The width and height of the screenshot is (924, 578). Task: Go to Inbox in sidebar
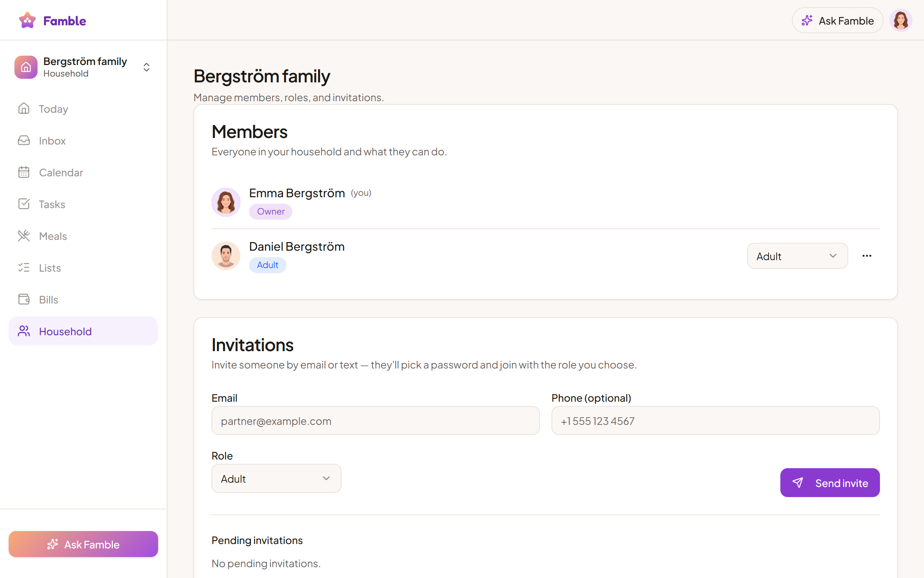[83, 140]
